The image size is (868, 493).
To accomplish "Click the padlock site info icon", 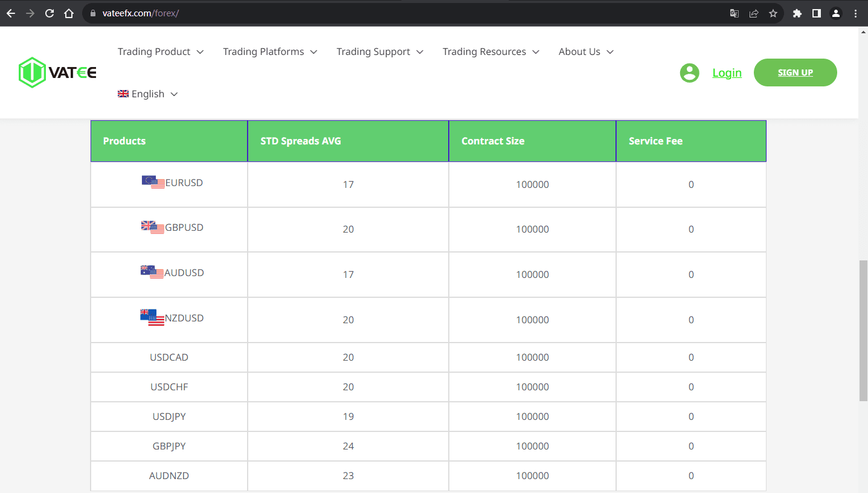I will [92, 13].
